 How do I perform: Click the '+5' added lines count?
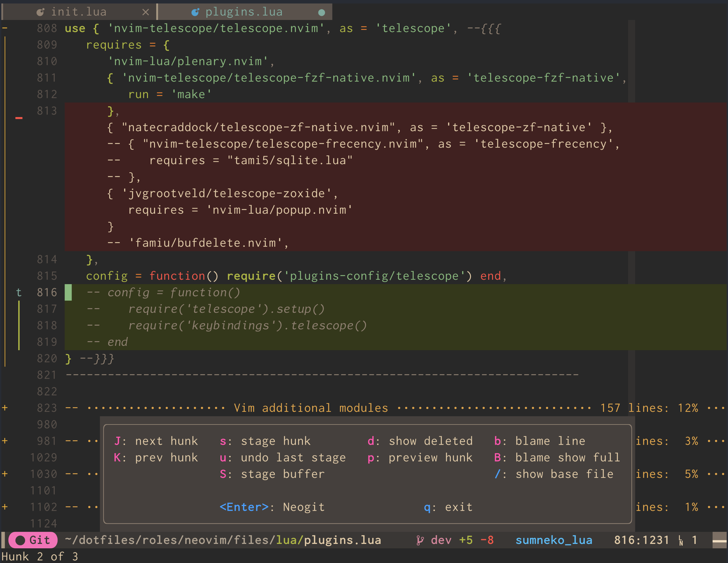466,540
